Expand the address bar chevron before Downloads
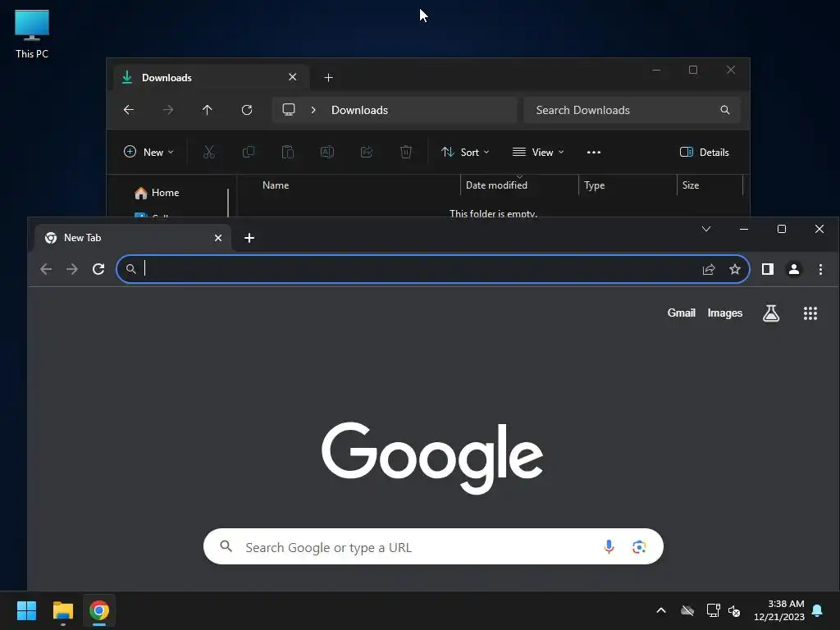Screen dimensions: 840x630 tap(313, 110)
